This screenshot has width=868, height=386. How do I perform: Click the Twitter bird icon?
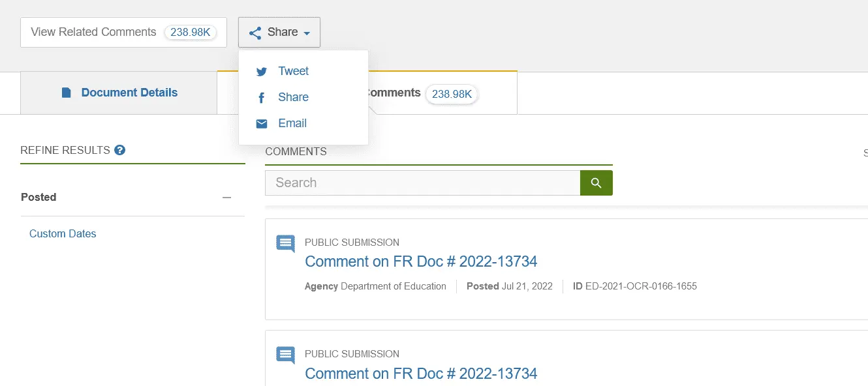coord(262,72)
